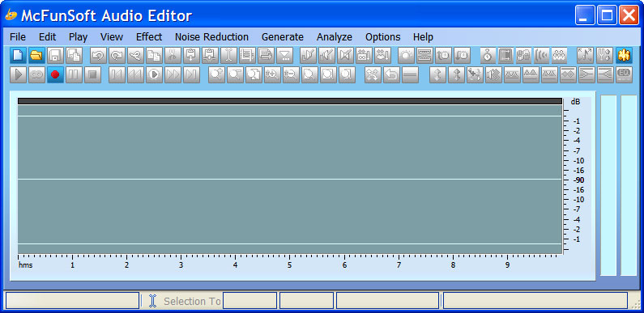644x313 pixels.
Task: Click the I-beam trim selection icon
Action: (228, 55)
